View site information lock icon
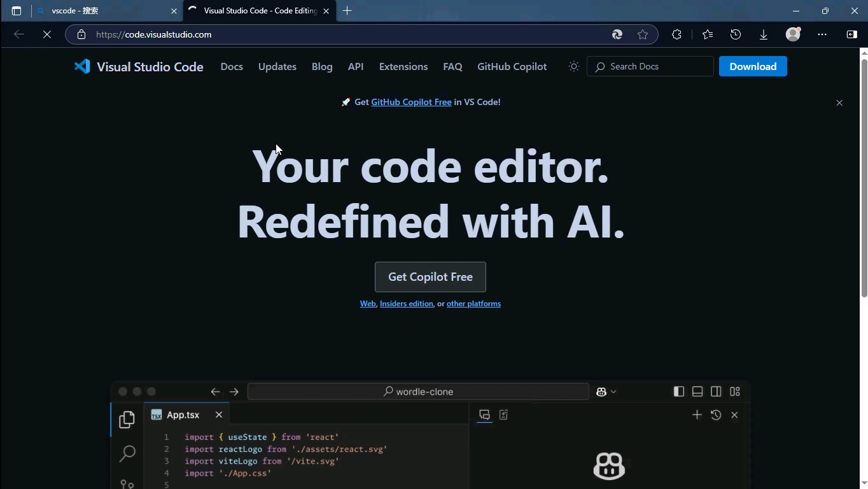This screenshot has width=868, height=489. click(81, 34)
